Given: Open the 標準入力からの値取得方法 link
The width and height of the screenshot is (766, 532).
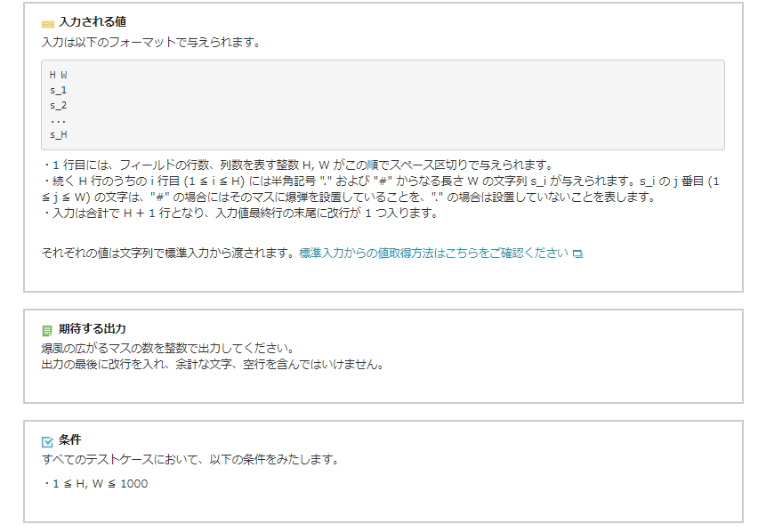Looking at the screenshot, I should [x=433, y=253].
